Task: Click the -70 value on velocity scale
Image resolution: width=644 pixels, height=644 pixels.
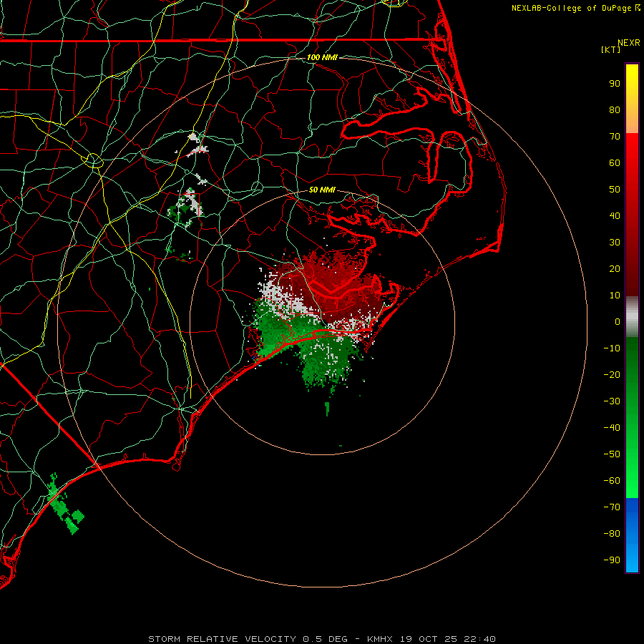Action: pos(612,507)
